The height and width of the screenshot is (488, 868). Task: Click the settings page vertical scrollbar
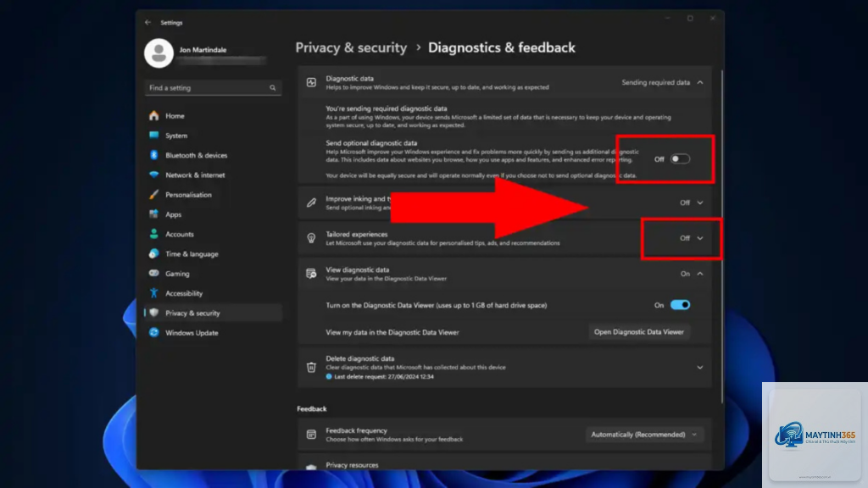click(721, 237)
